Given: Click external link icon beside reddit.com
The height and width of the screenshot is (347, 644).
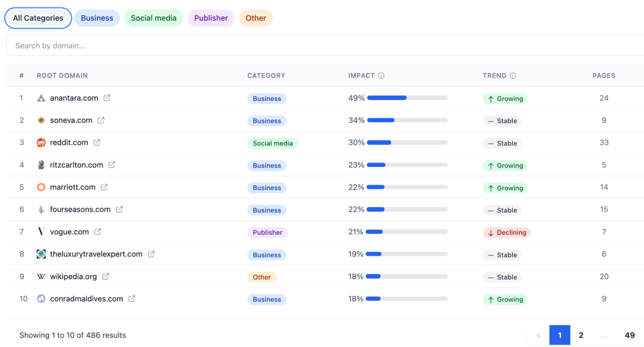Looking at the screenshot, I should pos(97,143).
